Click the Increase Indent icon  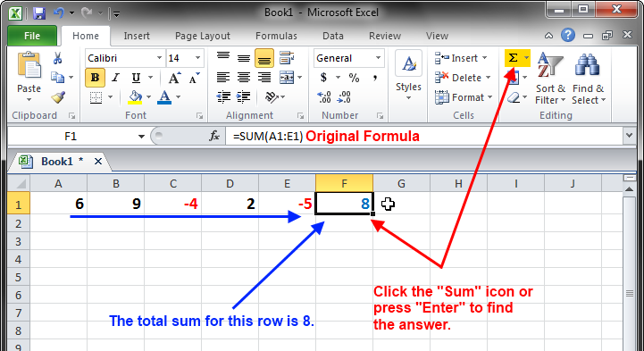point(244,97)
